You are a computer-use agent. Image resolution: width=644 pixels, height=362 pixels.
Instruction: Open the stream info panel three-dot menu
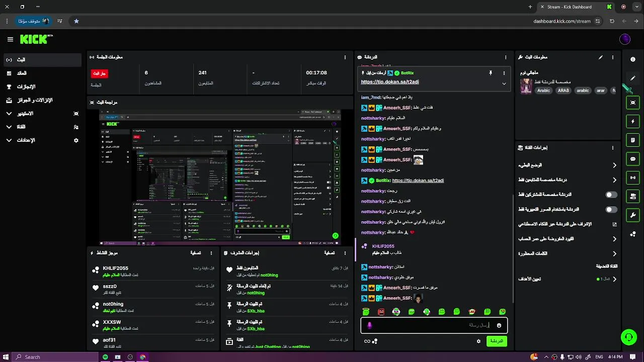point(613,57)
